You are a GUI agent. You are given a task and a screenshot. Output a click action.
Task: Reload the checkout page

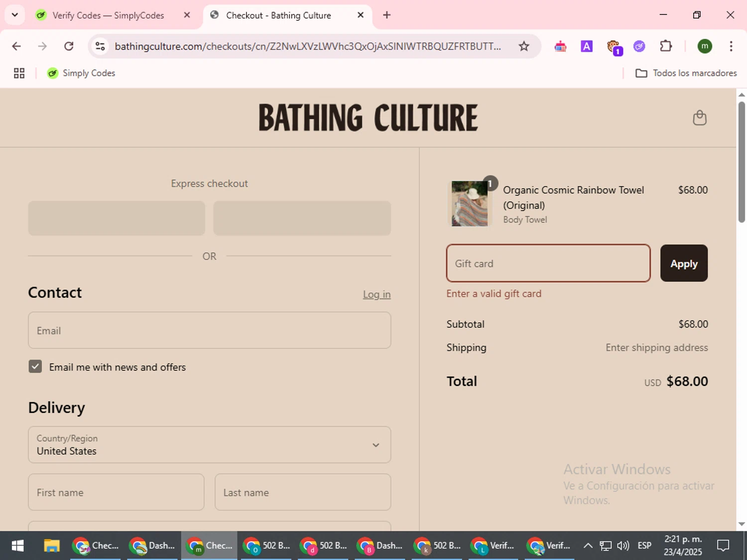(x=69, y=46)
